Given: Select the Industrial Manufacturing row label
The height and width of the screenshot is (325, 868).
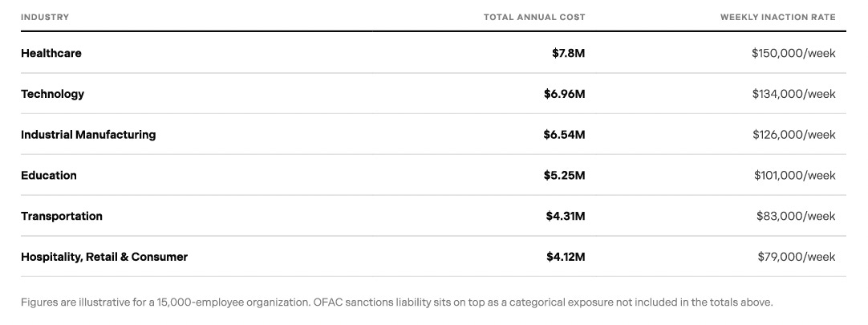Looking at the screenshot, I should pos(88,135).
